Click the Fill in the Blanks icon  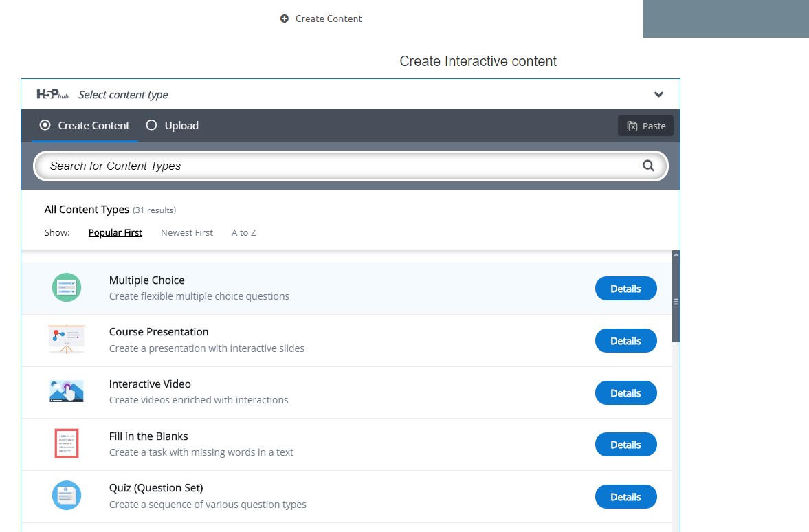pyautogui.click(x=67, y=443)
